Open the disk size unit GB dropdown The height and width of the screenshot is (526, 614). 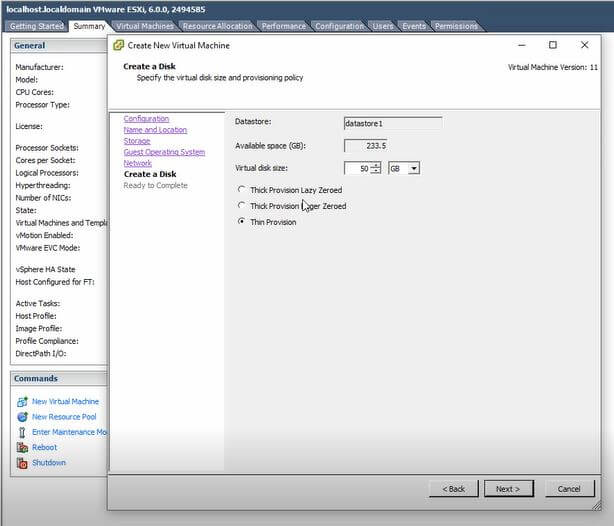[414, 168]
